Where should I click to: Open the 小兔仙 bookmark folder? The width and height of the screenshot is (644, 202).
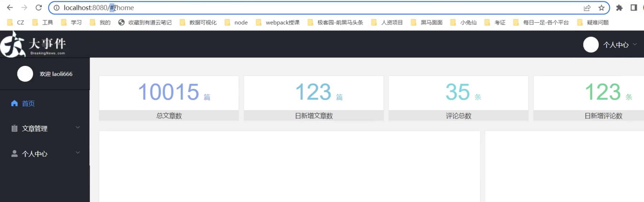[464, 23]
